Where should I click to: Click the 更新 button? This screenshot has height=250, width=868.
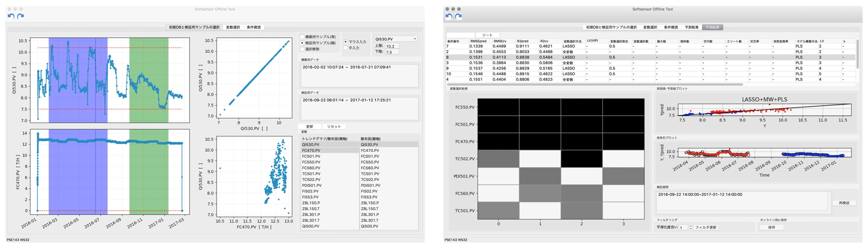(310, 126)
